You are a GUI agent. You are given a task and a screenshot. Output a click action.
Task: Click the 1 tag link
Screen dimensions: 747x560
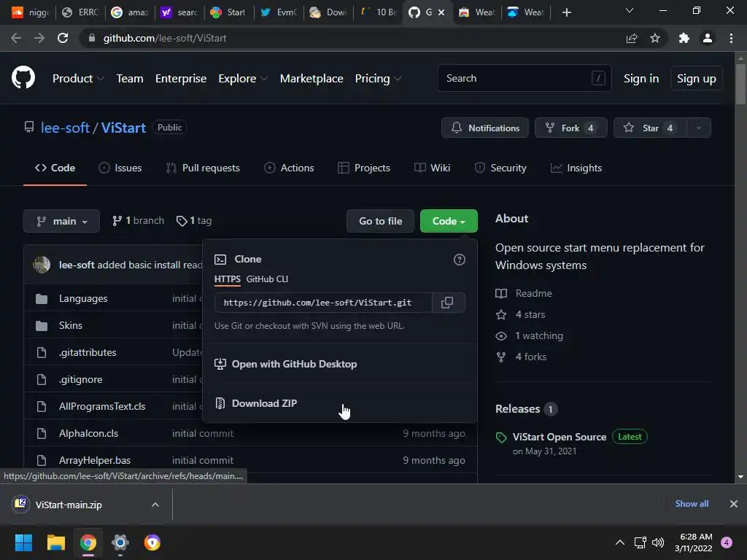pos(194,221)
